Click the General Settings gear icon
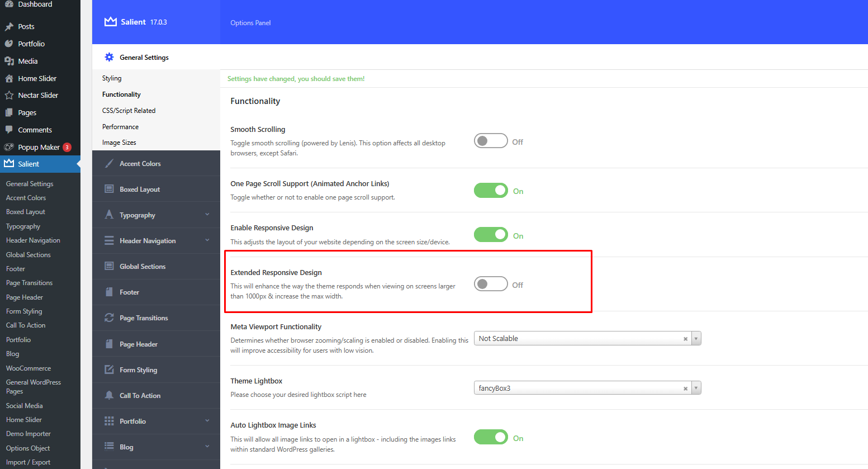Image resolution: width=868 pixels, height=469 pixels. point(109,58)
